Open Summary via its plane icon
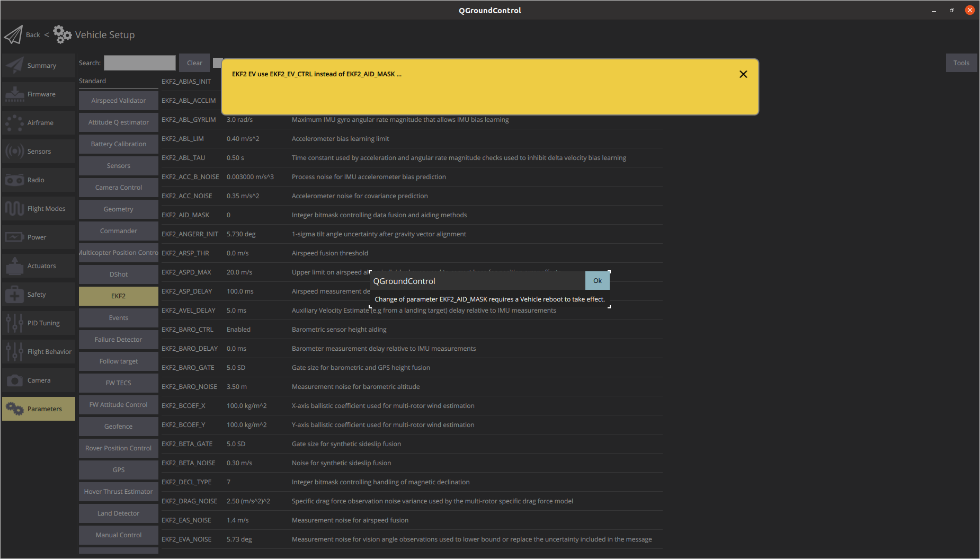 point(15,65)
